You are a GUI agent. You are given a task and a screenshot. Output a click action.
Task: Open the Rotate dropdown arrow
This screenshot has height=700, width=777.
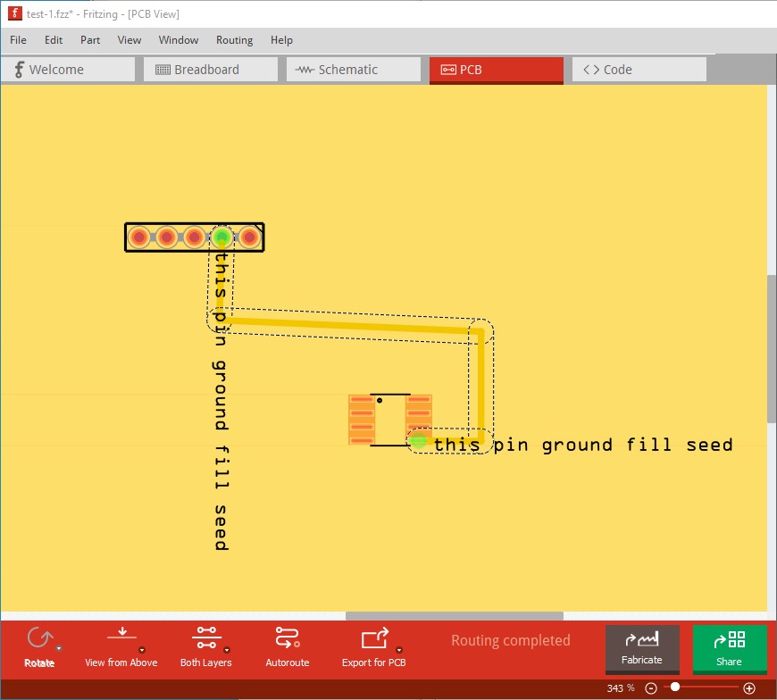[x=59, y=648]
